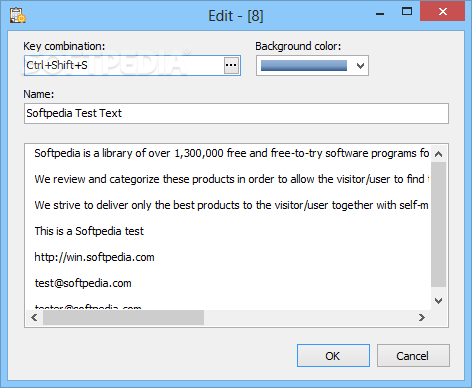This screenshot has height=388, width=472.
Task: Click the horizontal scrollbar thumb
Action: coord(123,318)
